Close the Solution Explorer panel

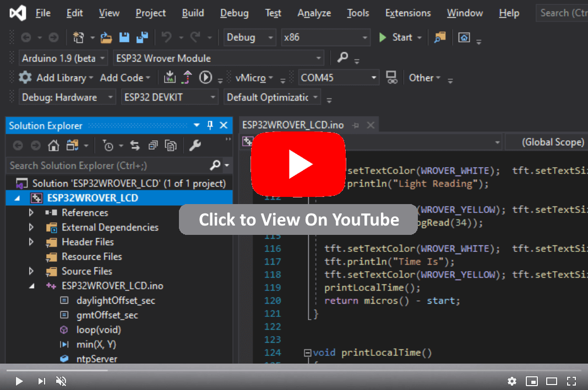[224, 125]
